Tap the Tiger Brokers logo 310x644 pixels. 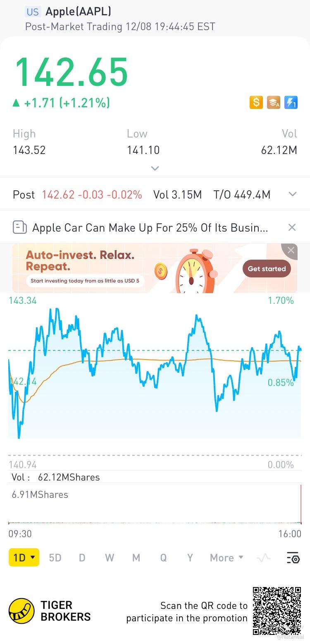50,611
